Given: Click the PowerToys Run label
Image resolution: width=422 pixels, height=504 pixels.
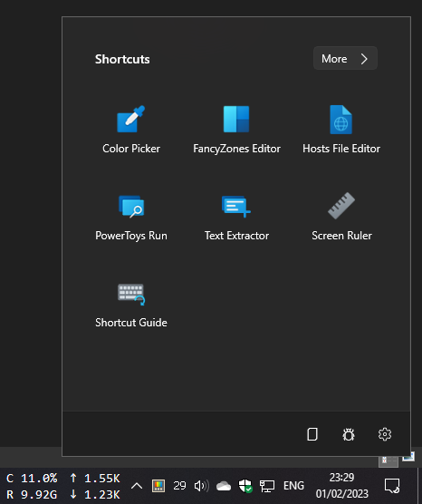Looking at the screenshot, I should (x=131, y=236).
